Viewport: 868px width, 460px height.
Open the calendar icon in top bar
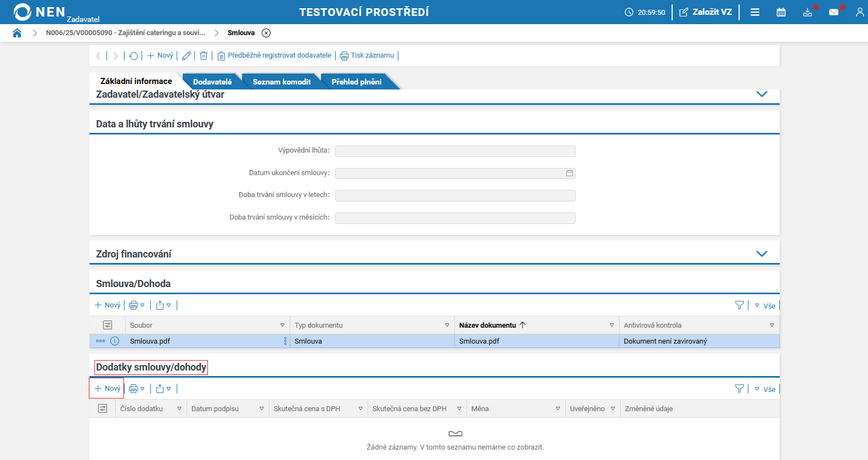(781, 12)
